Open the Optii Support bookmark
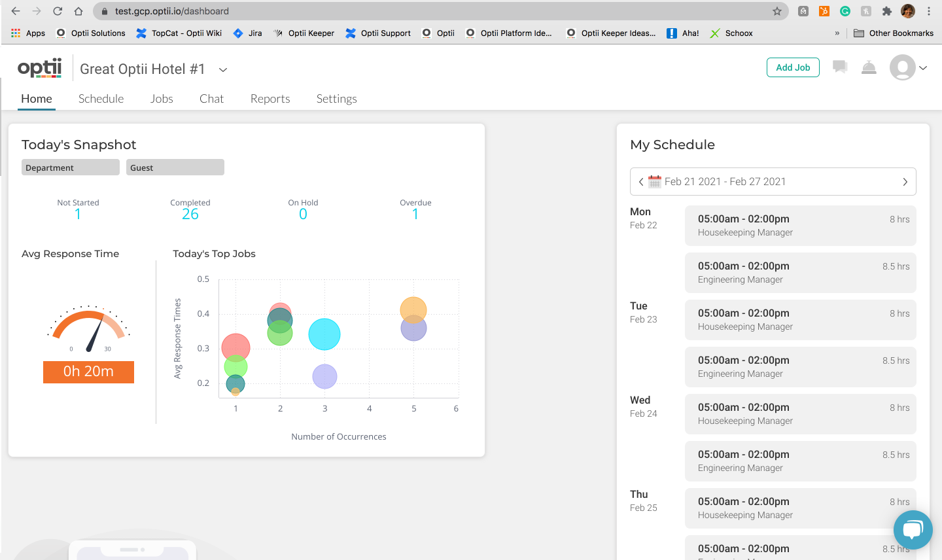942x560 pixels. click(378, 33)
